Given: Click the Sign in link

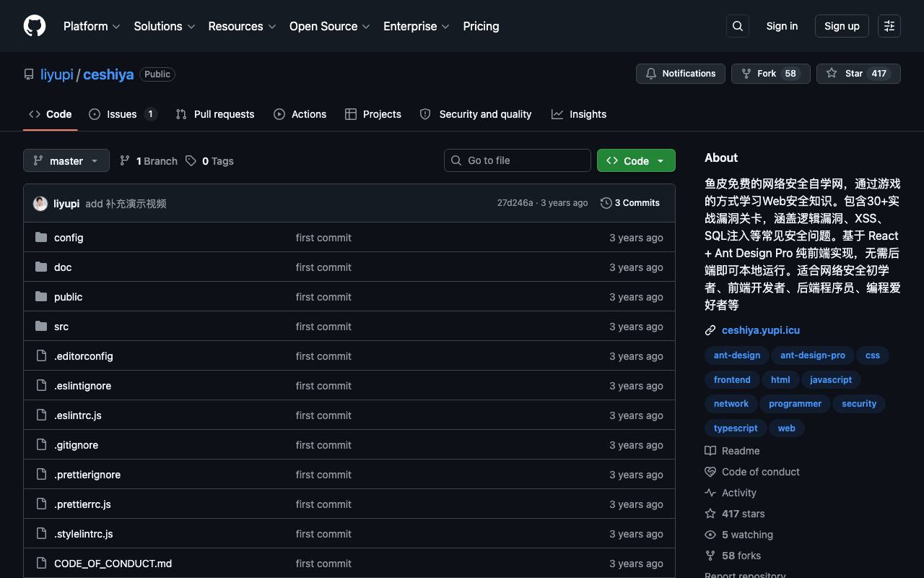Looking at the screenshot, I should (782, 26).
